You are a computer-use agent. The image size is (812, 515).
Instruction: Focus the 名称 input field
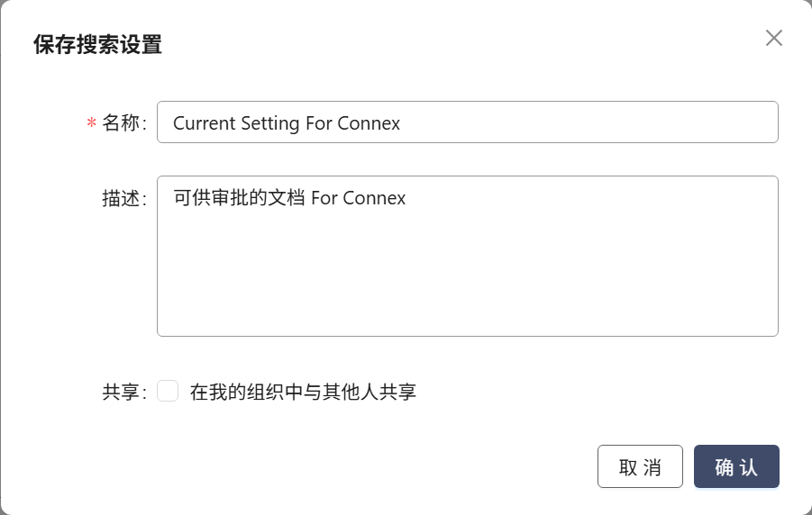[x=467, y=122]
